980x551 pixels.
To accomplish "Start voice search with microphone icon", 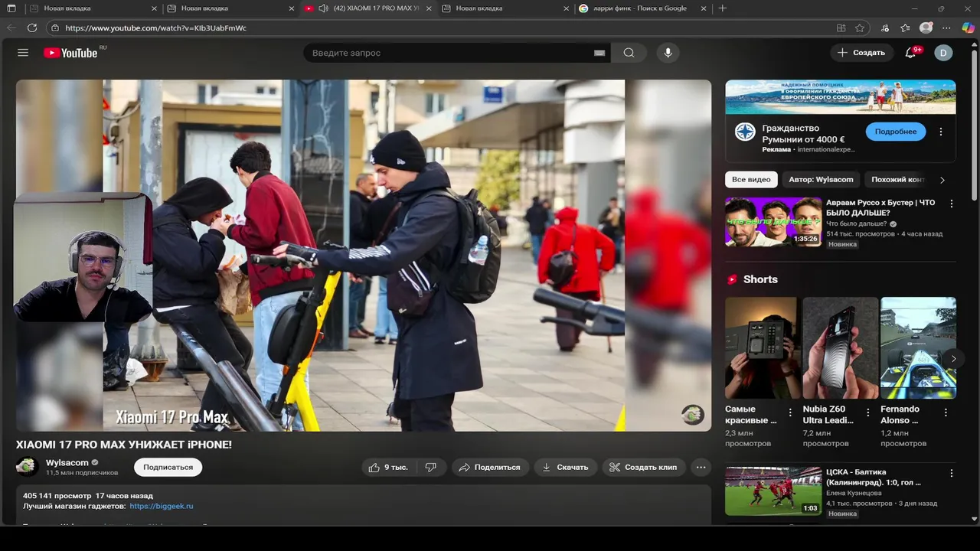I will point(668,53).
